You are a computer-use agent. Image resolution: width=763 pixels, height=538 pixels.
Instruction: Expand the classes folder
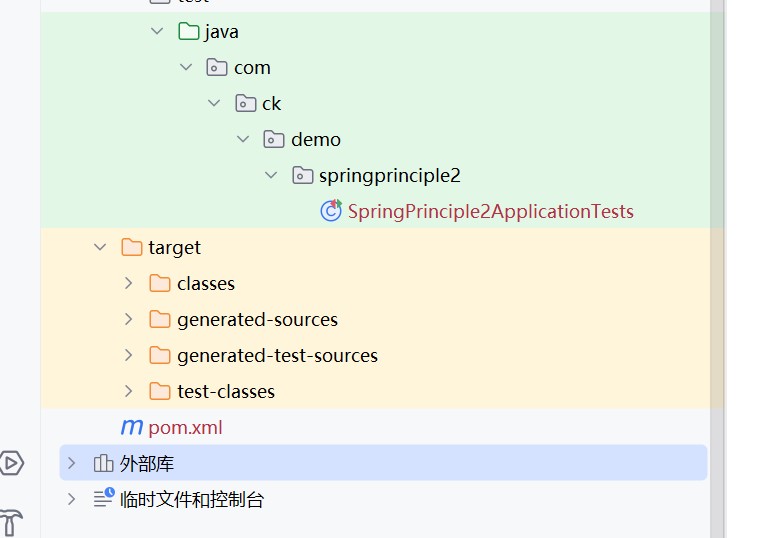tap(128, 283)
